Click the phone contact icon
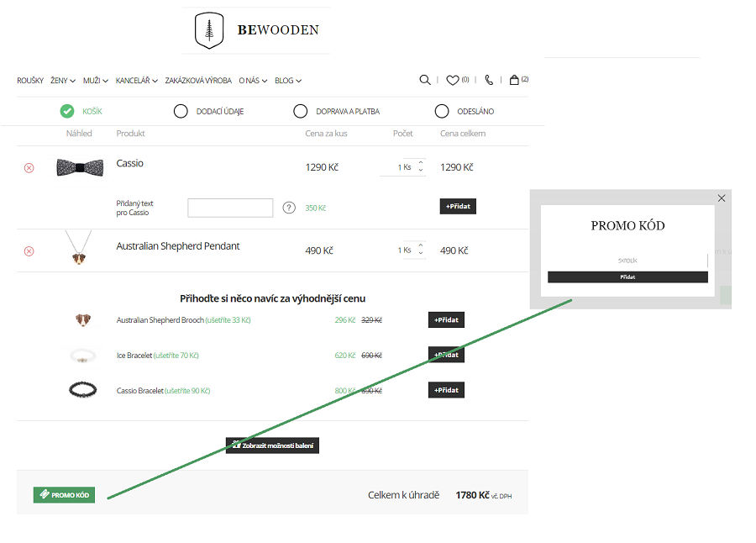Image resolution: width=756 pixels, height=543 pixels. [x=489, y=80]
